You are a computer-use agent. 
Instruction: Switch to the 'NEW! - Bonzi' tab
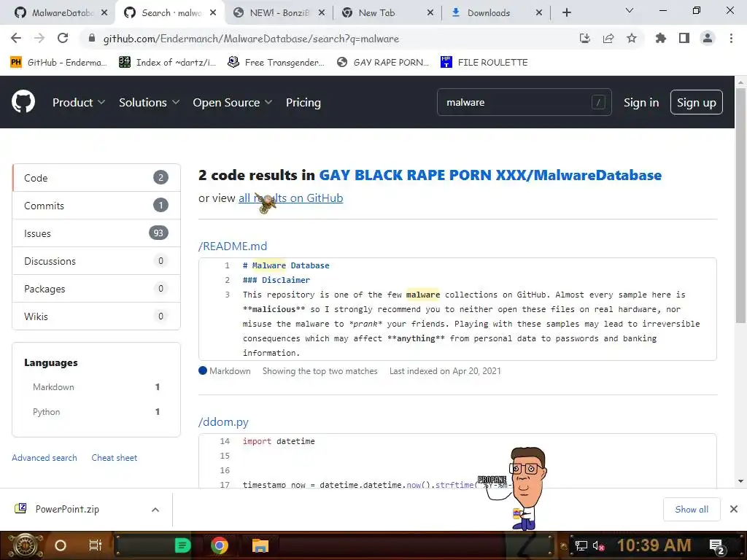tap(279, 13)
